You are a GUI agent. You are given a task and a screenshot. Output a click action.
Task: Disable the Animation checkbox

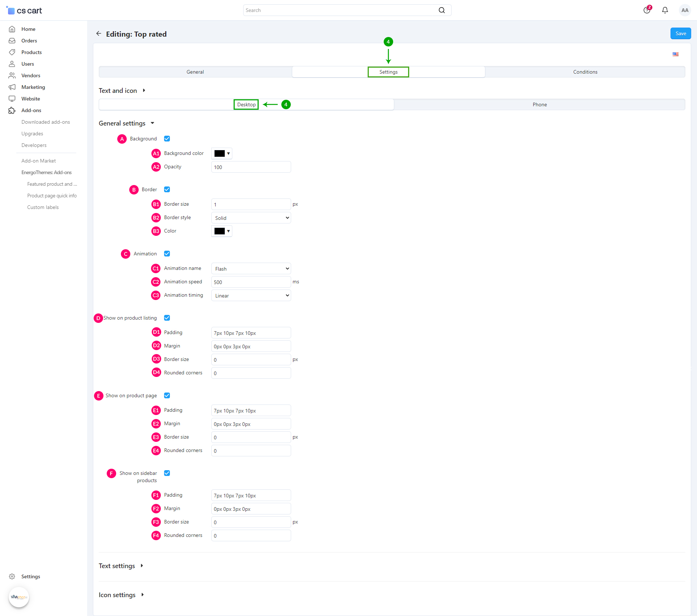pyautogui.click(x=167, y=254)
